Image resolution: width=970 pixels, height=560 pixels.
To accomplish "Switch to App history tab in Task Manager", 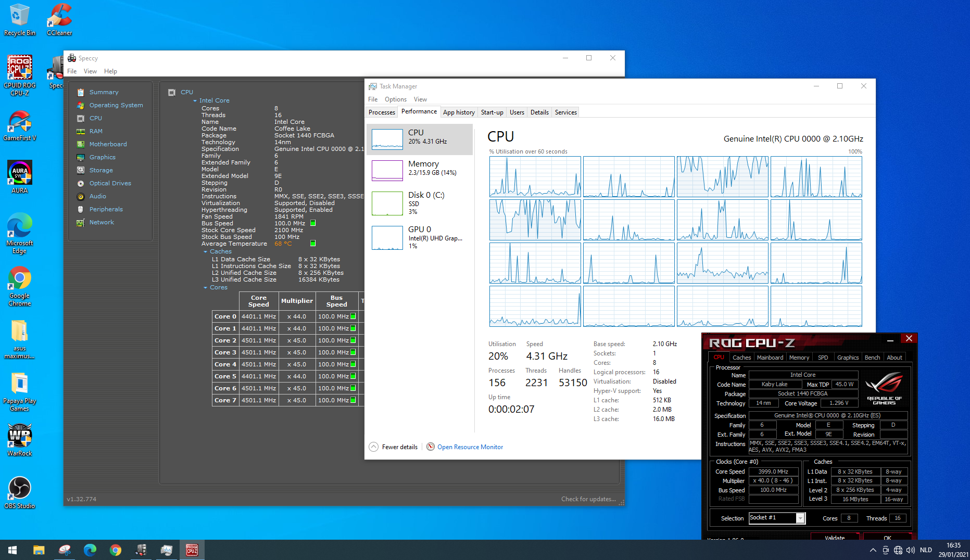I will coord(459,112).
